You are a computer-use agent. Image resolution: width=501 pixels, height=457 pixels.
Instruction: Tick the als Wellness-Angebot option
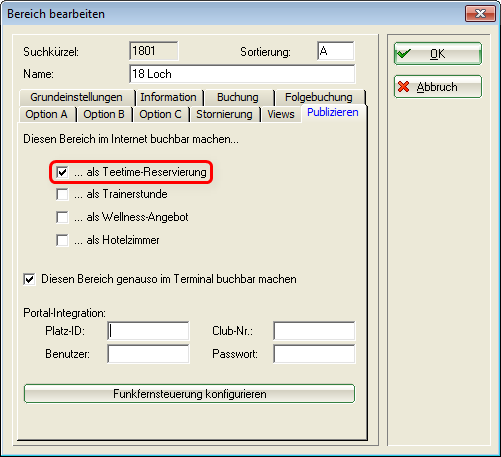62,217
